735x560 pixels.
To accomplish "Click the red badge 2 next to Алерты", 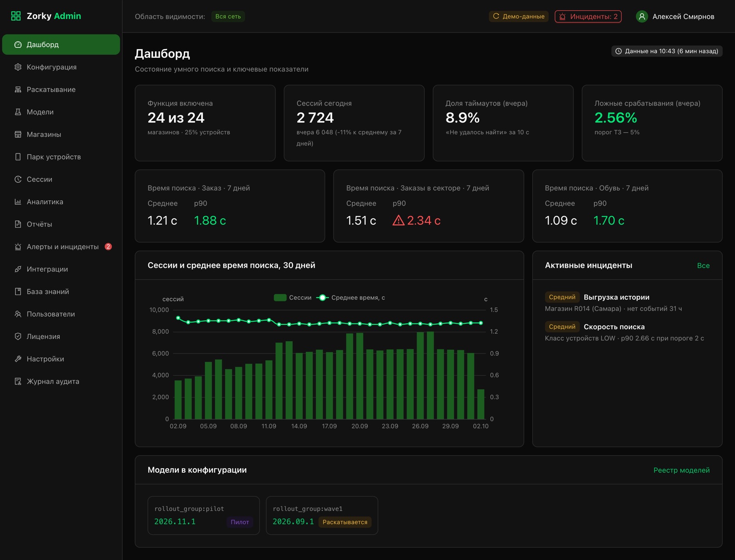I will pyautogui.click(x=108, y=247).
